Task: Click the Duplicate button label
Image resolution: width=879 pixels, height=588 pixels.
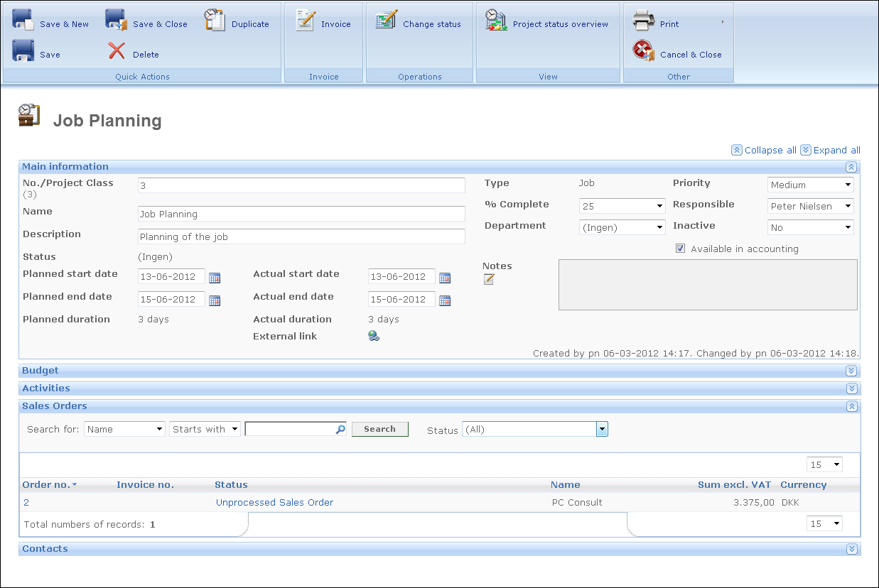Action: (x=251, y=24)
